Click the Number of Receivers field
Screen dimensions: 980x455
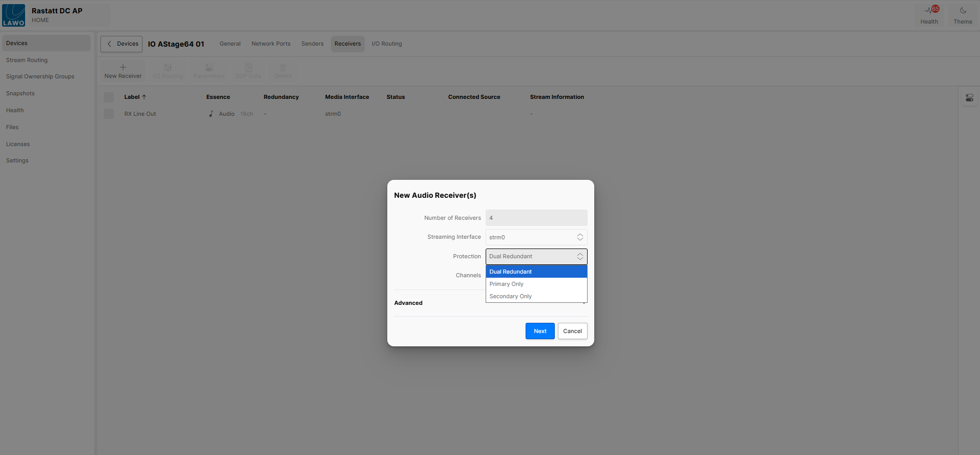coord(536,218)
